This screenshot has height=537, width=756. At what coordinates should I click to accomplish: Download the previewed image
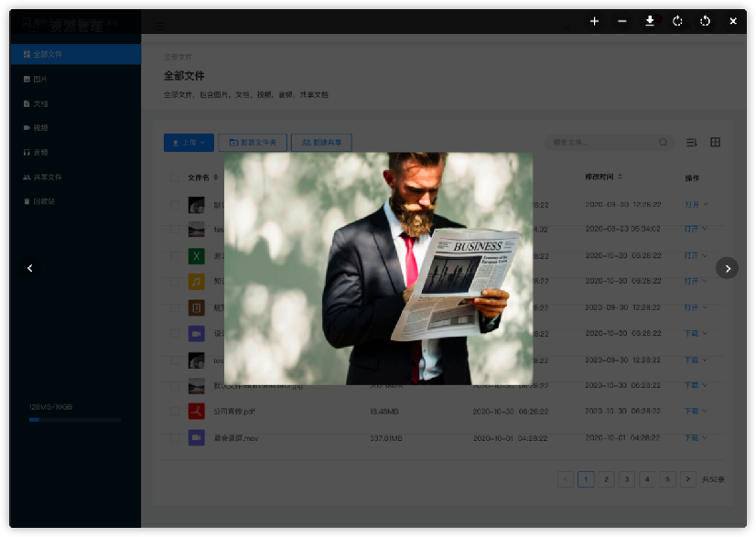point(650,21)
